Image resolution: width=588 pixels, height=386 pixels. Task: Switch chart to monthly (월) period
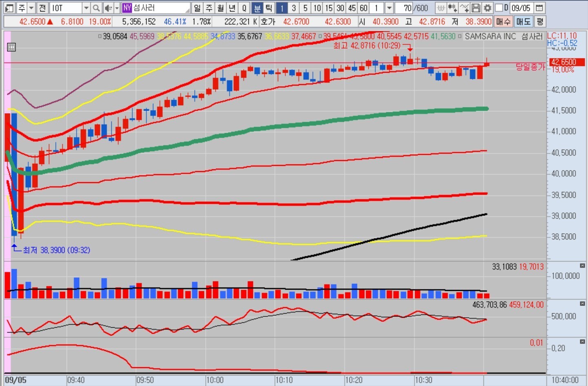[221, 8]
